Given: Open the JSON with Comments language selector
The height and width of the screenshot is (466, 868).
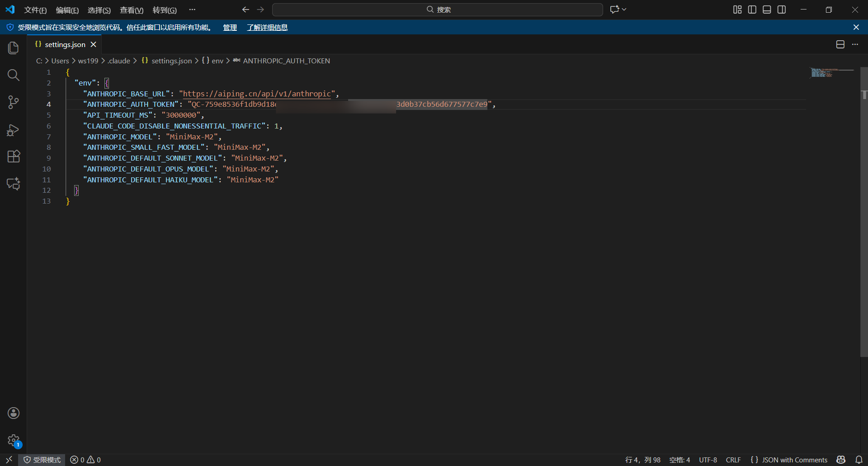Looking at the screenshot, I should [x=789, y=460].
